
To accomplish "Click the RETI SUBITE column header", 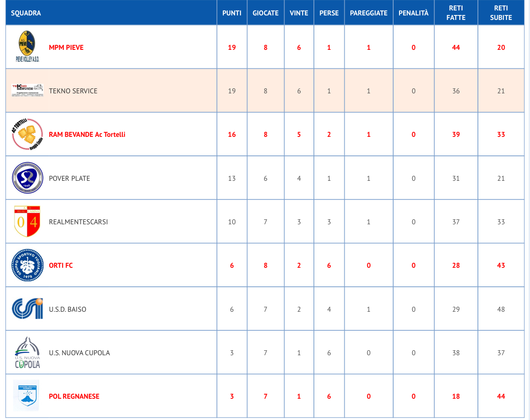I will 501,13.
